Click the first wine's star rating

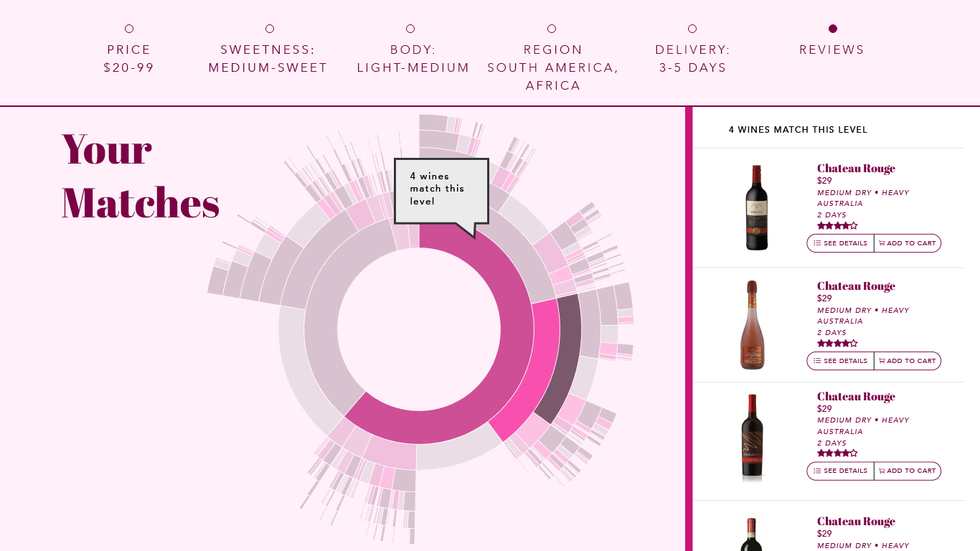(837, 226)
